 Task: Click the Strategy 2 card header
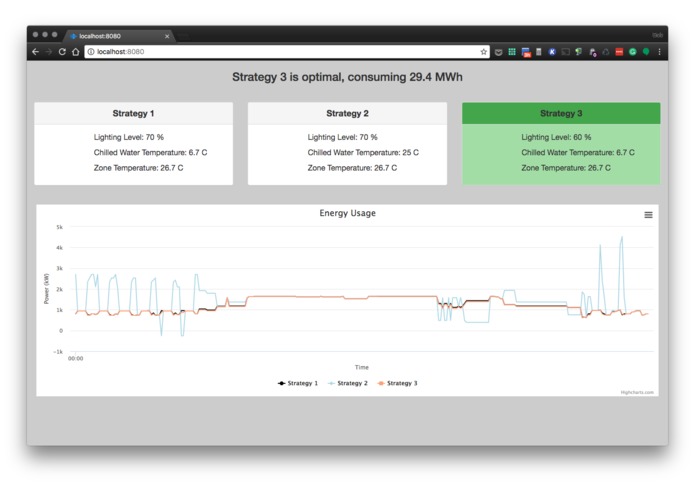click(347, 113)
